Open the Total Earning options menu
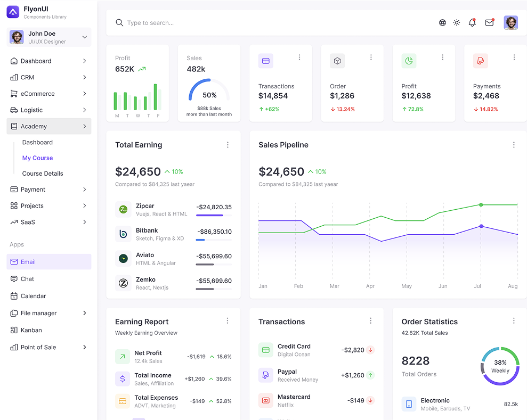The image size is (527, 420). click(x=228, y=145)
